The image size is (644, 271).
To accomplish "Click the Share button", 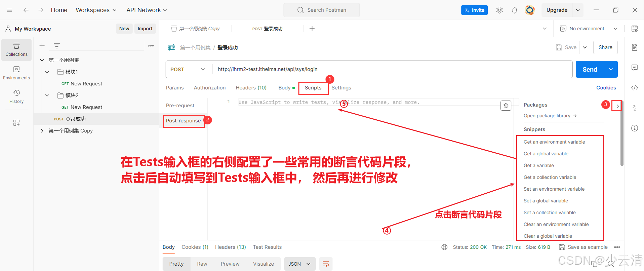I will click(x=605, y=47).
